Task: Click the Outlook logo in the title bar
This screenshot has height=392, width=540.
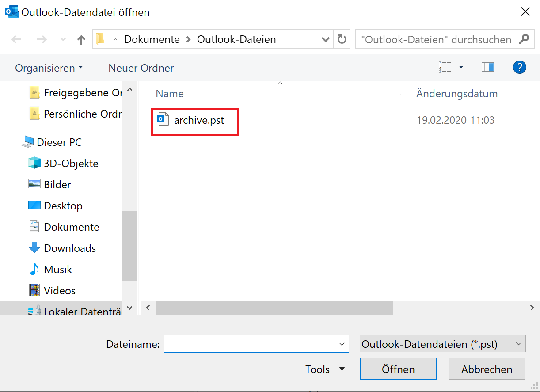Action: (11, 11)
